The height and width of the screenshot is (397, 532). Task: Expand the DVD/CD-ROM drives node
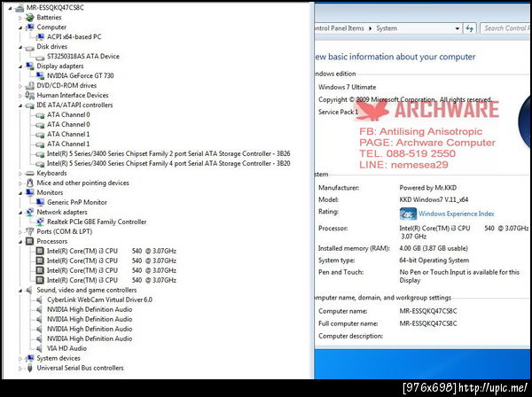point(20,86)
